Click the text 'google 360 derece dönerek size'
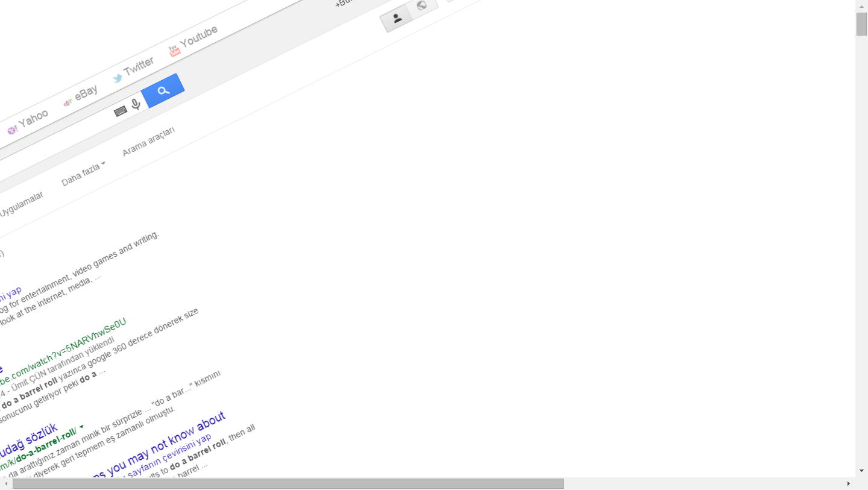This screenshot has width=868, height=490. (x=143, y=340)
